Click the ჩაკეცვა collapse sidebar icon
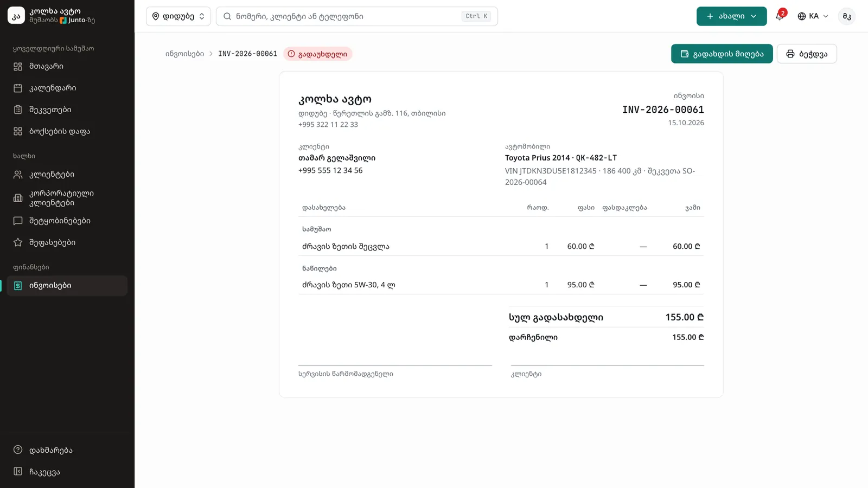Screen dimensions: 868x488 click(x=18, y=472)
